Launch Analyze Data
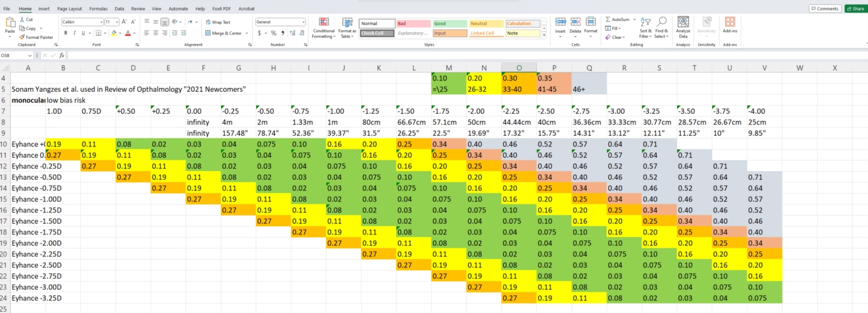The width and height of the screenshot is (868, 313). [x=683, y=28]
